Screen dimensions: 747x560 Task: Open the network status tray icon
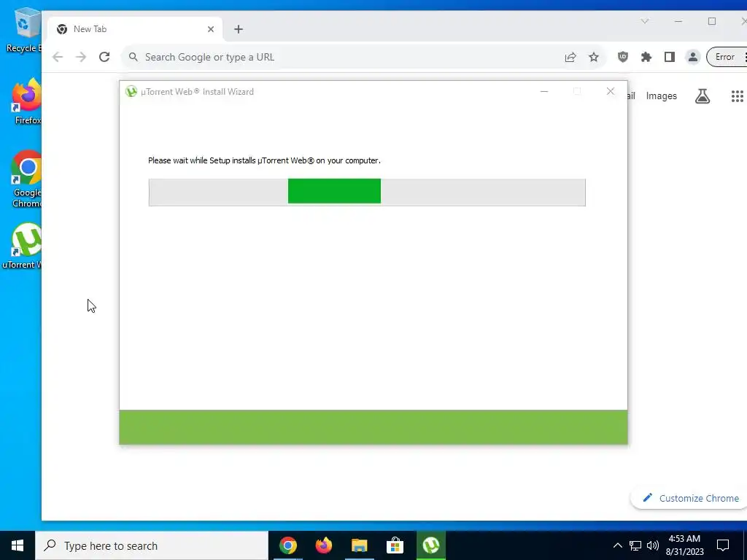pyautogui.click(x=635, y=545)
